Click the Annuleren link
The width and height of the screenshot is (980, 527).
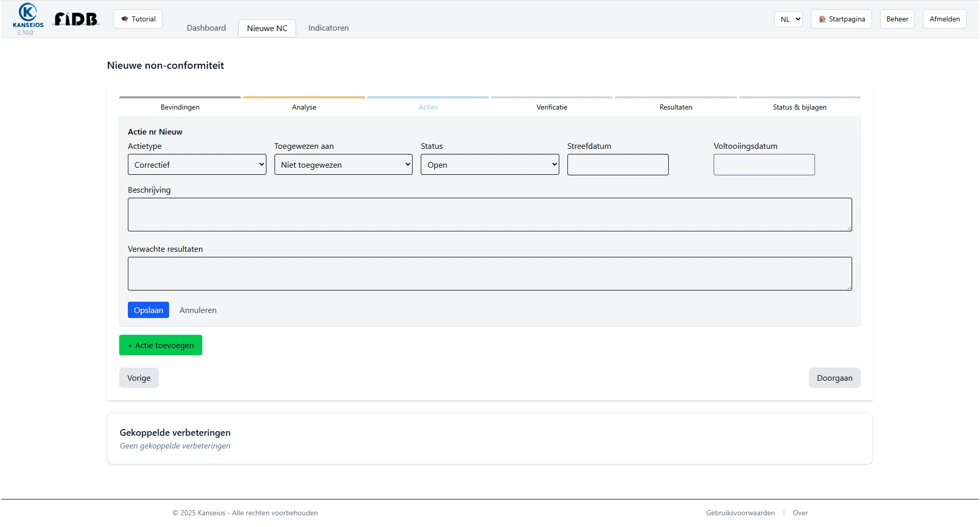(x=198, y=310)
